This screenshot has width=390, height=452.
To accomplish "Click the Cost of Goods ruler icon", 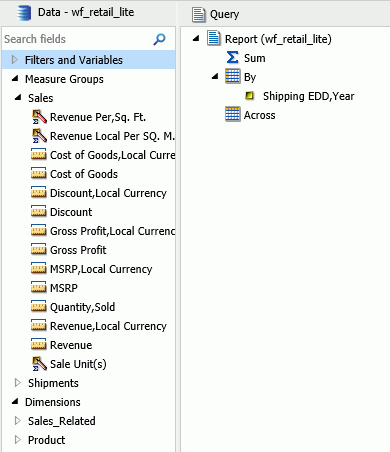I will pyautogui.click(x=39, y=174).
